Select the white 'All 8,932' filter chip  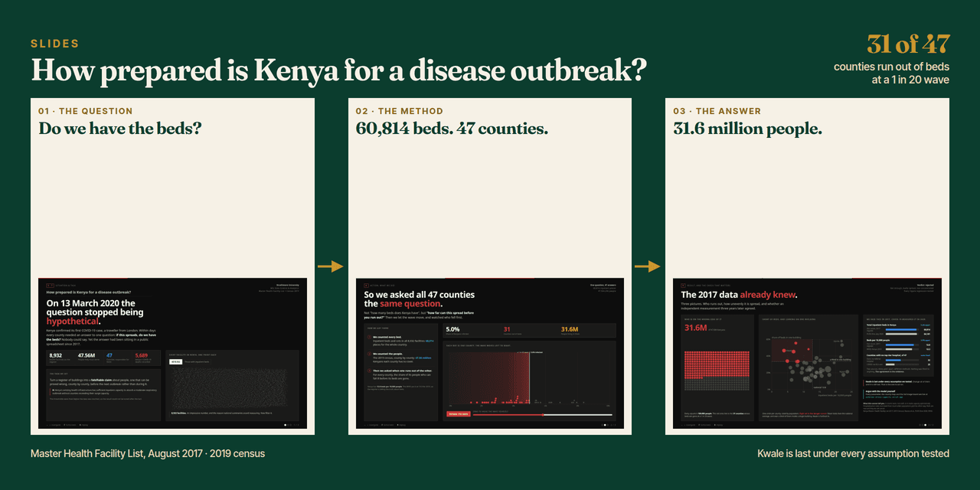175,361
